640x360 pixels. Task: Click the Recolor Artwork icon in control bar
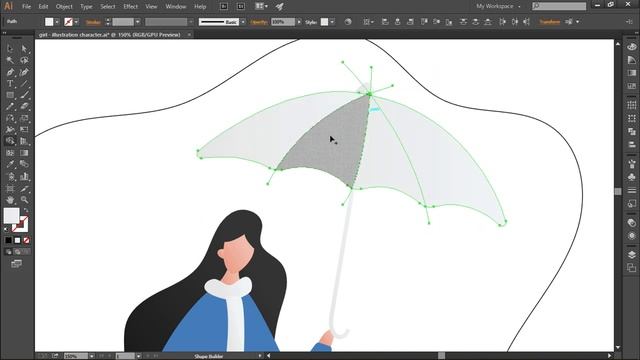pyautogui.click(x=348, y=22)
